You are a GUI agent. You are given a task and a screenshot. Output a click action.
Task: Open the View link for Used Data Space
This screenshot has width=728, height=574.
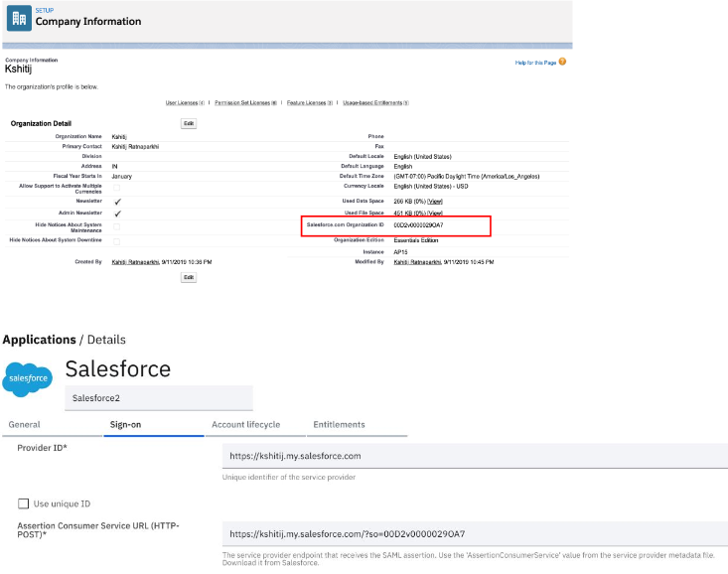tap(435, 202)
